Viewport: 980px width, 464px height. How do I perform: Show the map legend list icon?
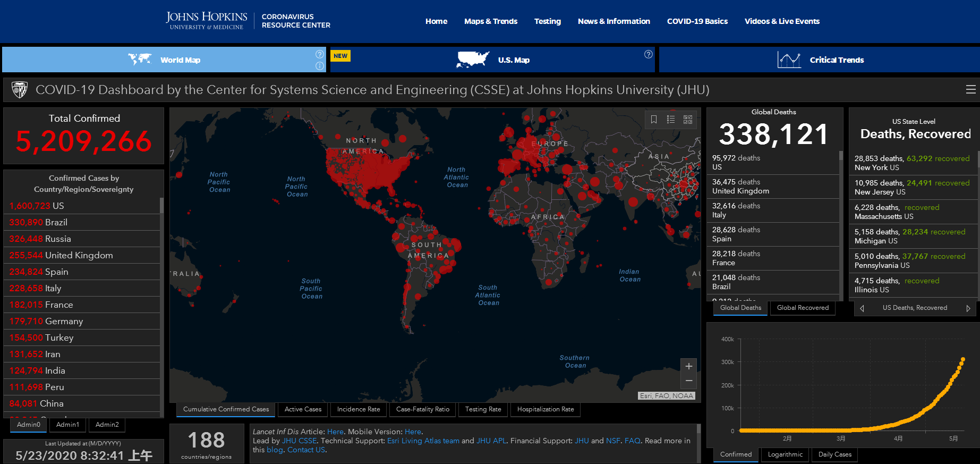coord(671,120)
